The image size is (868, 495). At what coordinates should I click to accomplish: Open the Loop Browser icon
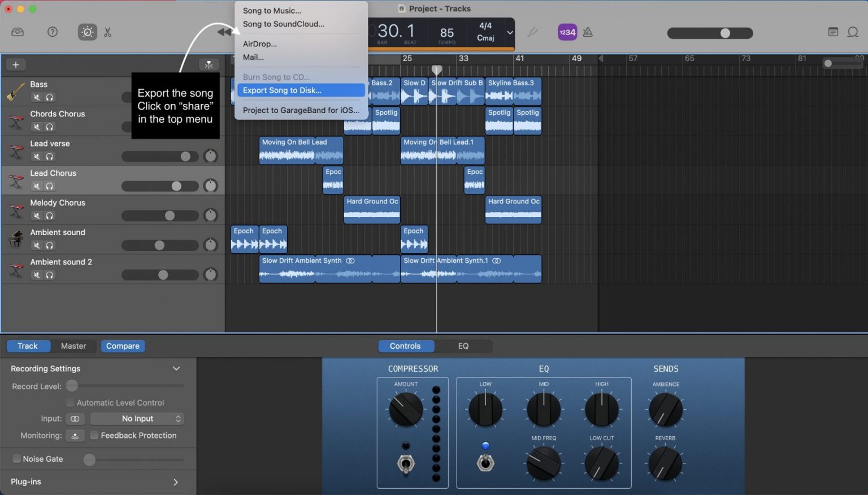coord(853,32)
